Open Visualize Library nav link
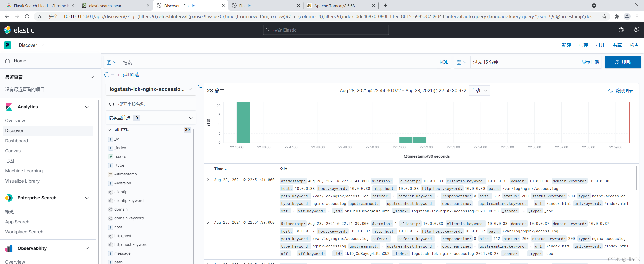 [x=22, y=181]
